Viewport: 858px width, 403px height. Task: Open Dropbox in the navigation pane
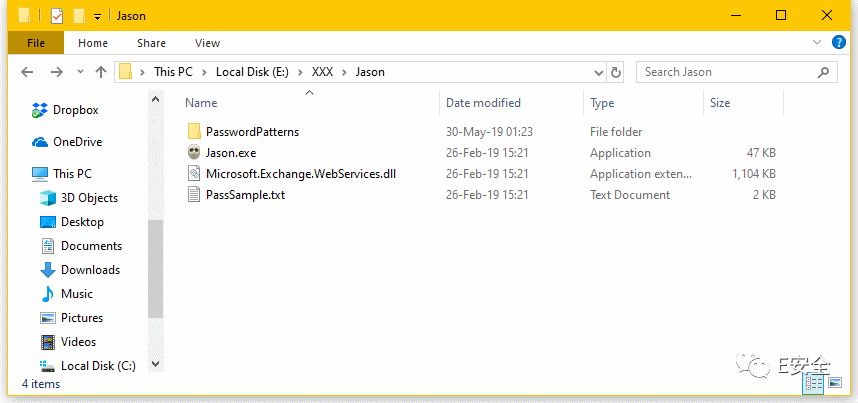pyautogui.click(x=76, y=110)
